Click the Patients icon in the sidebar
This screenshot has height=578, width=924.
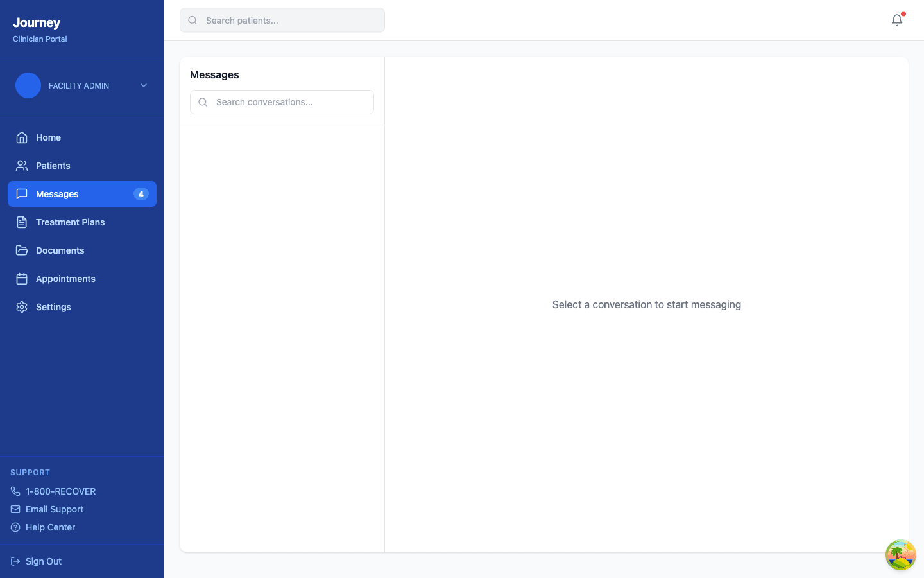(x=21, y=165)
